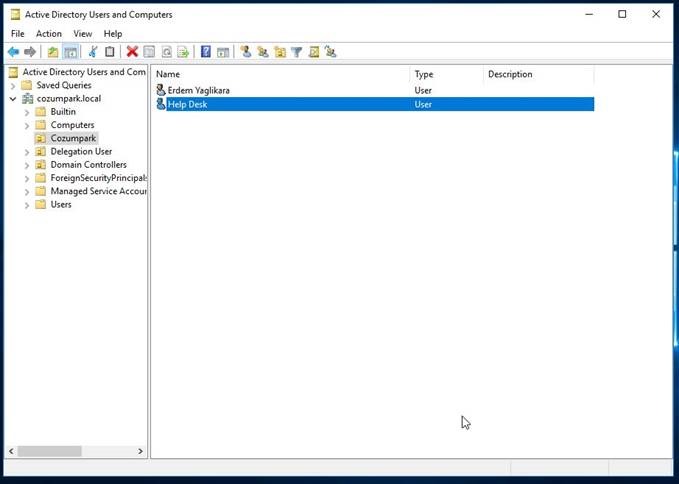
Task: Select the Saved Queries tree item
Action: point(64,85)
